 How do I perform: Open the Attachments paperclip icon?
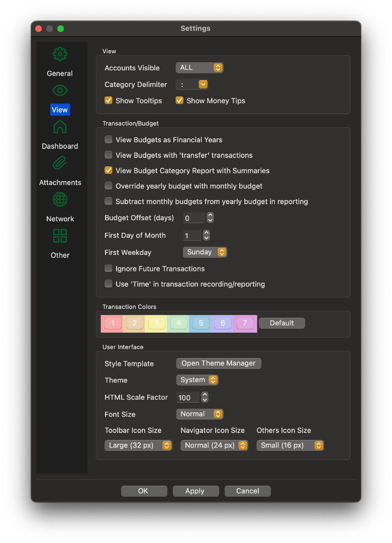point(60,163)
